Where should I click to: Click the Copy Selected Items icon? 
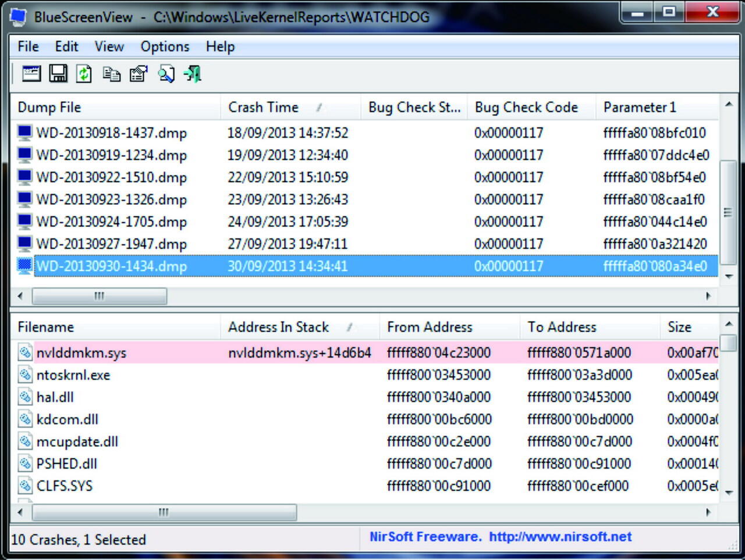(111, 74)
